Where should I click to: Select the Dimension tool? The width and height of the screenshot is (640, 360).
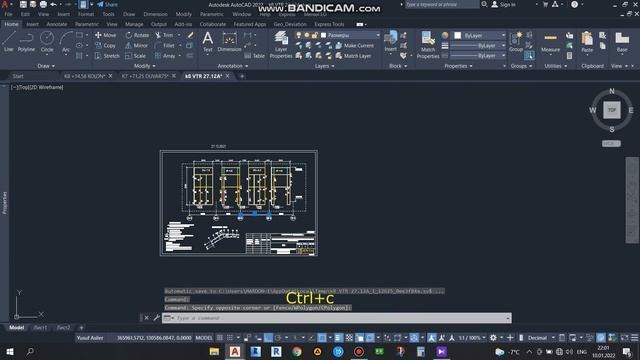[x=229, y=42]
